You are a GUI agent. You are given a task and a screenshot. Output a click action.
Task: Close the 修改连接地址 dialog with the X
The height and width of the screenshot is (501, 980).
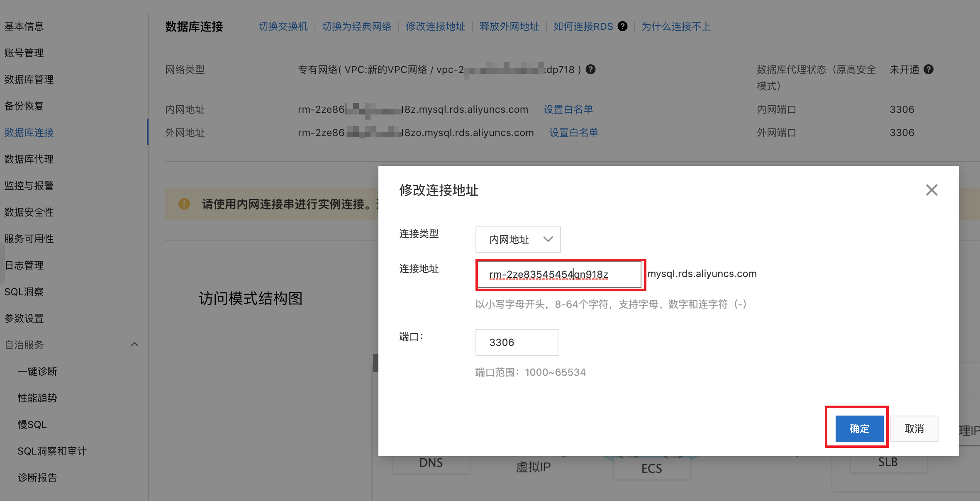pos(931,190)
